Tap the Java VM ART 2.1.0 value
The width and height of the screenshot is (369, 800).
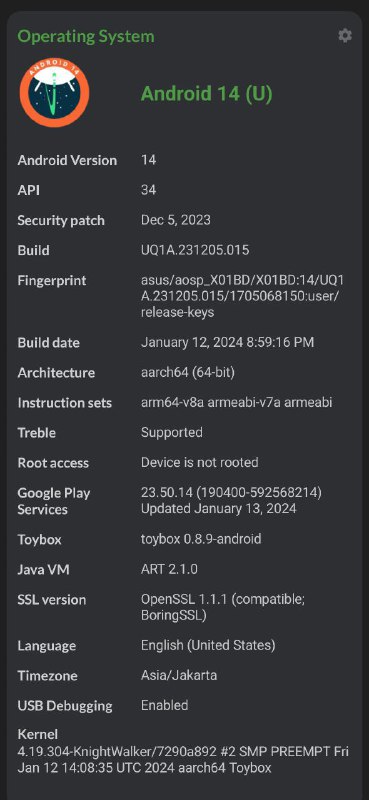(x=169, y=569)
